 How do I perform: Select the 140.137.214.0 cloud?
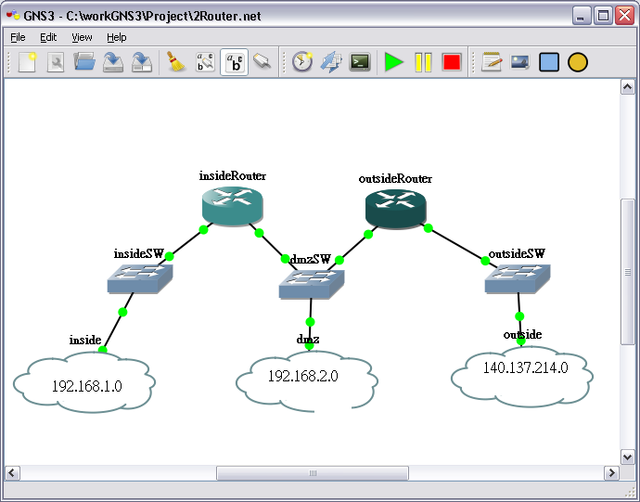click(522, 376)
